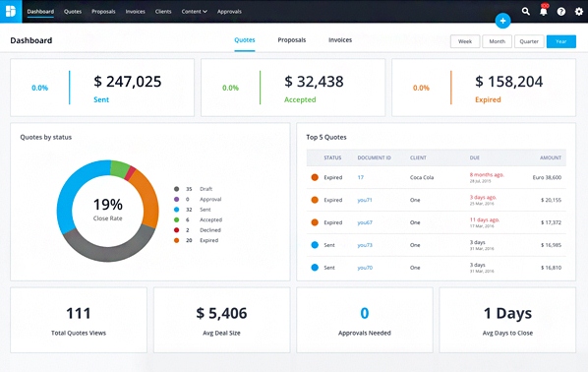Open document link you71

point(365,200)
